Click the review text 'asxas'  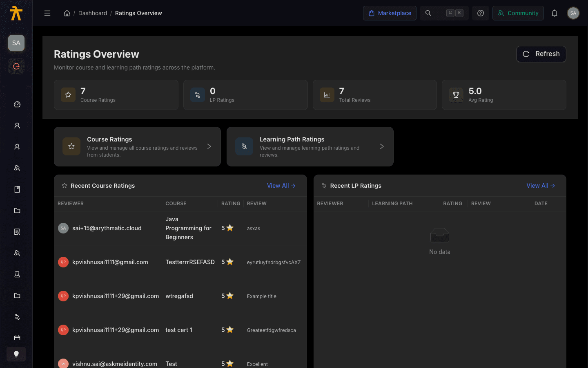tap(254, 229)
